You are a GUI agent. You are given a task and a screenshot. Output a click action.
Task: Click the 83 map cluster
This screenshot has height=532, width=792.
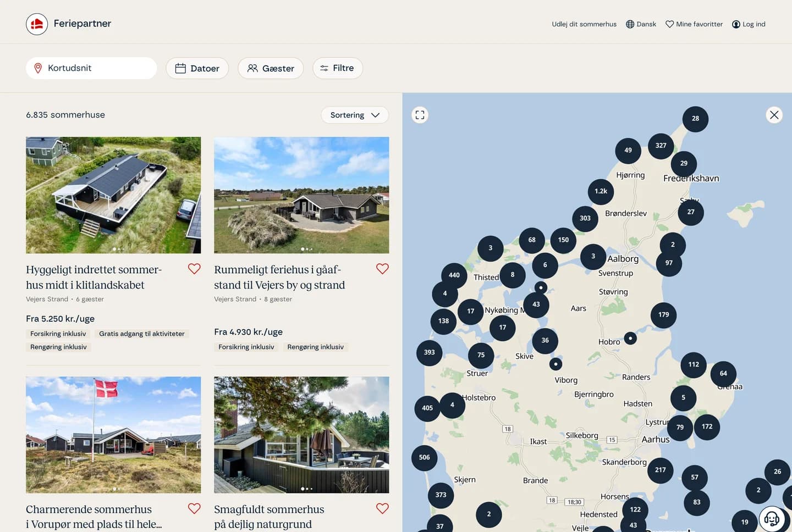tap(697, 502)
